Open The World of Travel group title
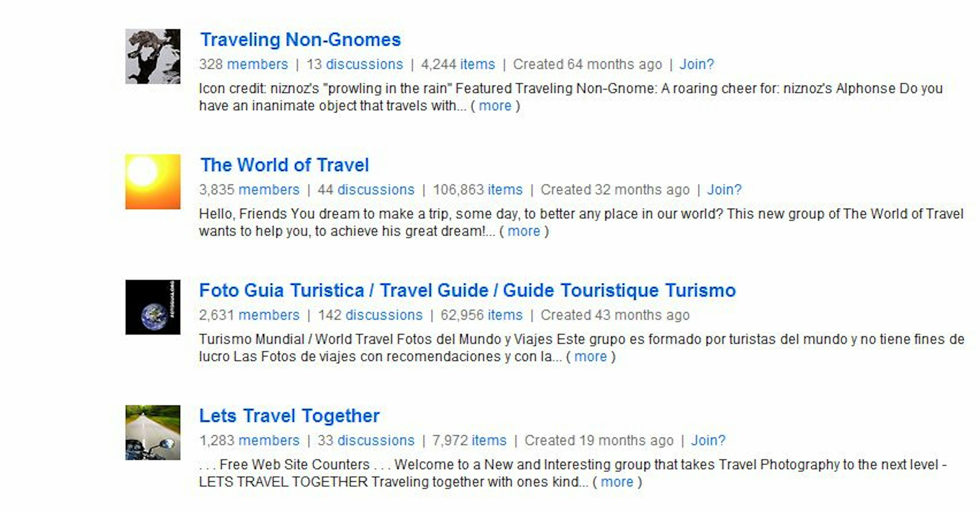The image size is (980, 512). pos(285,165)
